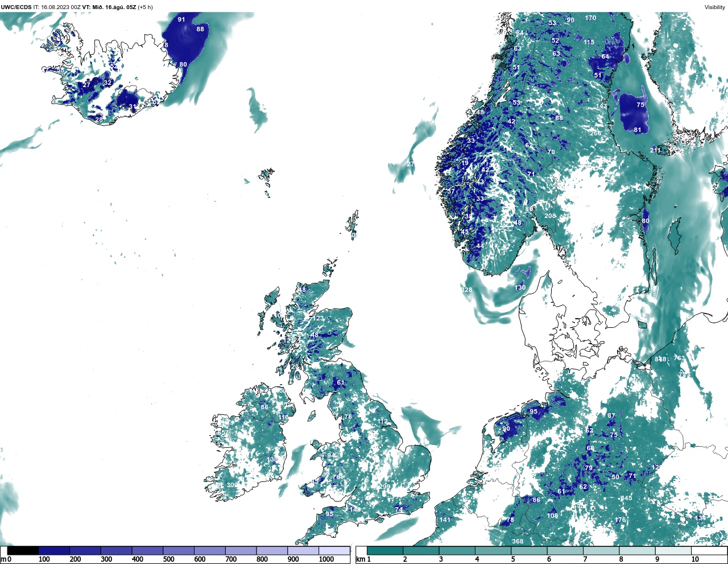Screen dimensions: 728x564
Task: Click the '266' value in Sweden
Action: click(x=595, y=133)
